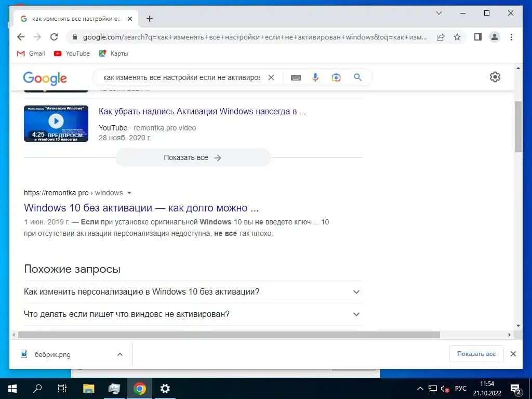Click inside the Google search input field

pyautogui.click(x=181, y=77)
